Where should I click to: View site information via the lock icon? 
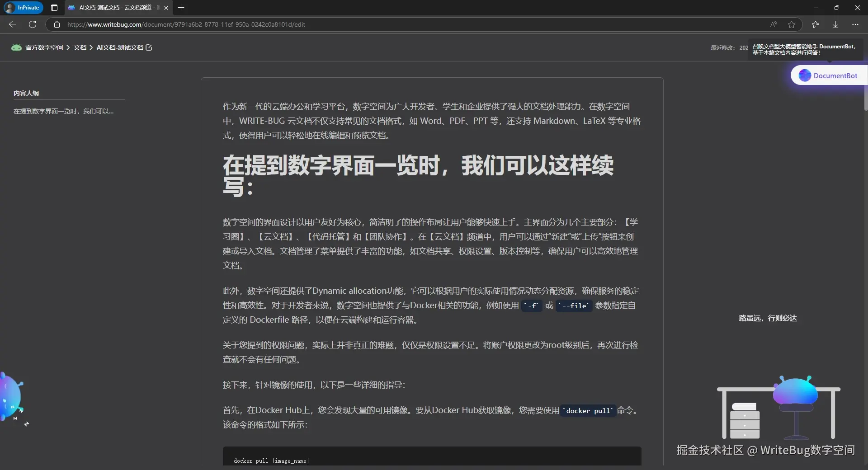point(57,24)
